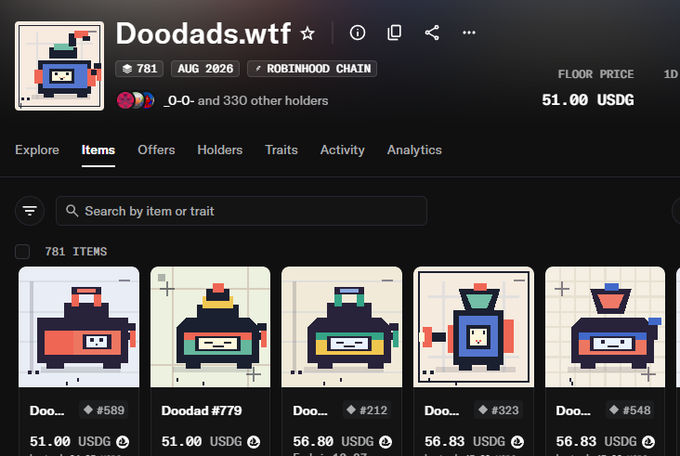Click the 1D column label
Viewport: 680px width, 456px height.
click(x=671, y=74)
